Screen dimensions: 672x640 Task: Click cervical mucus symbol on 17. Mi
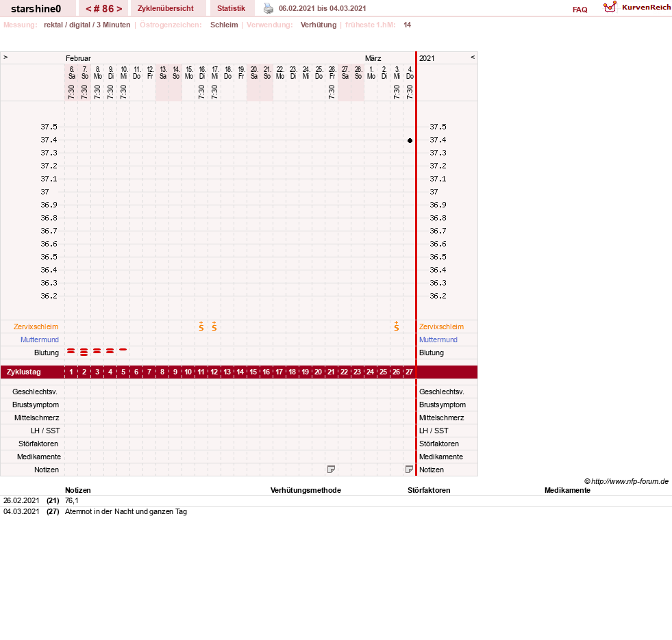pyautogui.click(x=214, y=327)
